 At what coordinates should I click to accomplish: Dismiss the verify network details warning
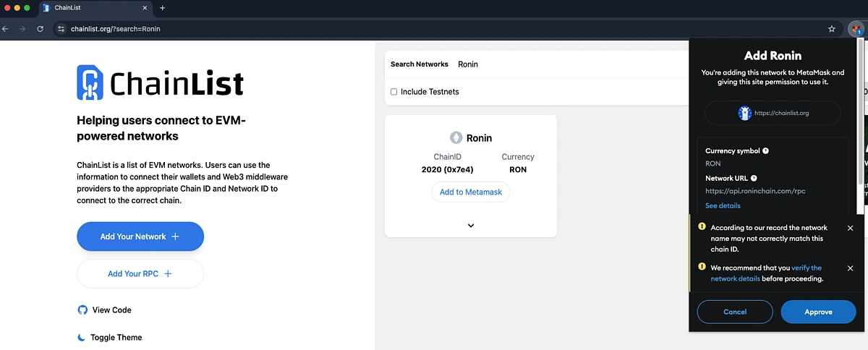[x=850, y=268]
